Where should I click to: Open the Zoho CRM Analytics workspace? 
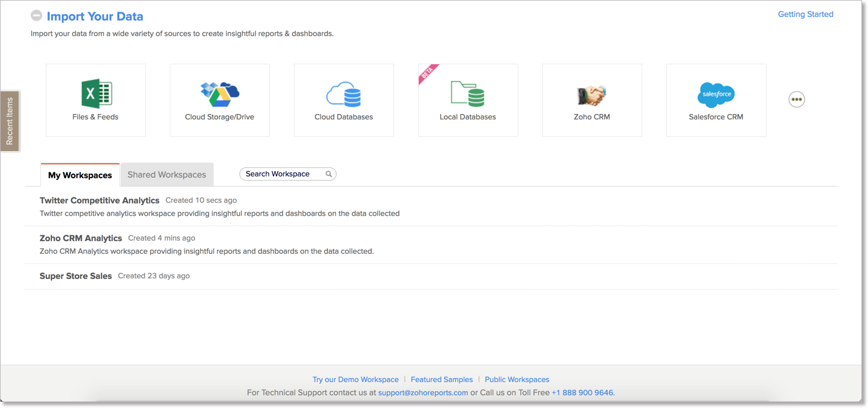pos(80,238)
